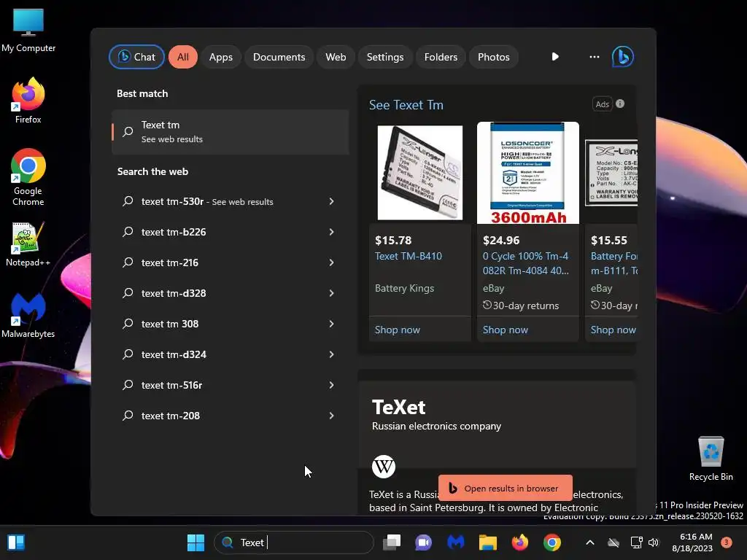Open Firefox desktop shortcut
The width and height of the screenshot is (747, 560).
28,101
